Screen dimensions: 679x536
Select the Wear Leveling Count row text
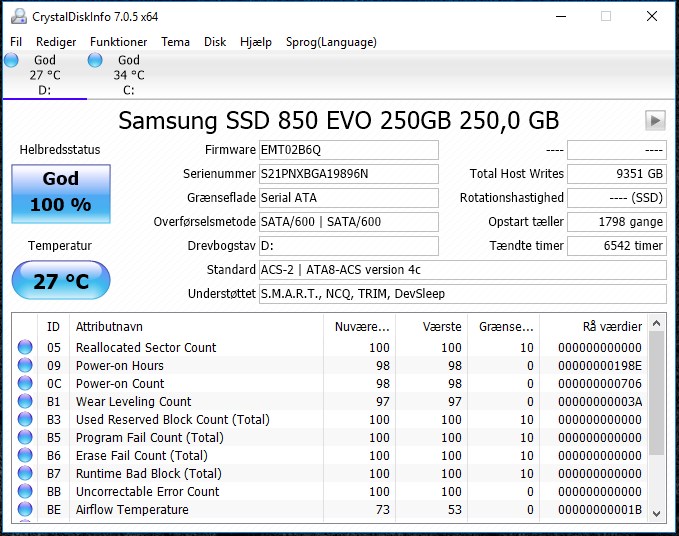click(133, 401)
